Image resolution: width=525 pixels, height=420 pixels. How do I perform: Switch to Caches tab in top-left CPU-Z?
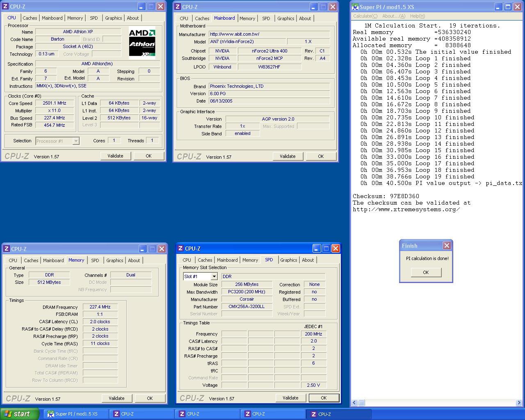(30, 18)
